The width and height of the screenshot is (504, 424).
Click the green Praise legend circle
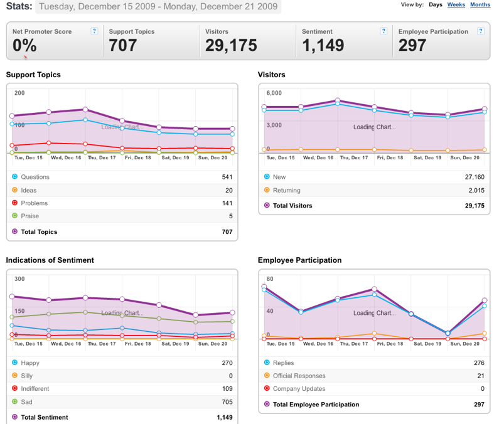pyautogui.click(x=14, y=216)
